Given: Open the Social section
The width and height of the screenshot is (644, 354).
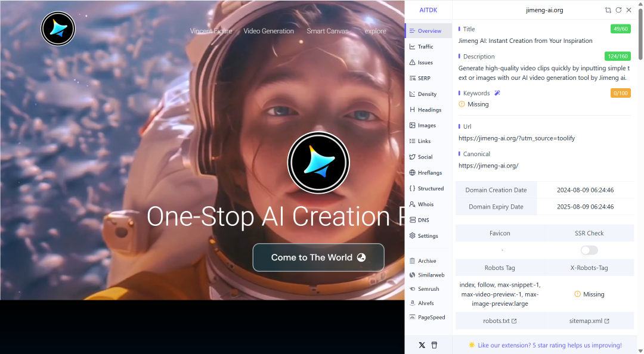Looking at the screenshot, I should click(428, 157).
